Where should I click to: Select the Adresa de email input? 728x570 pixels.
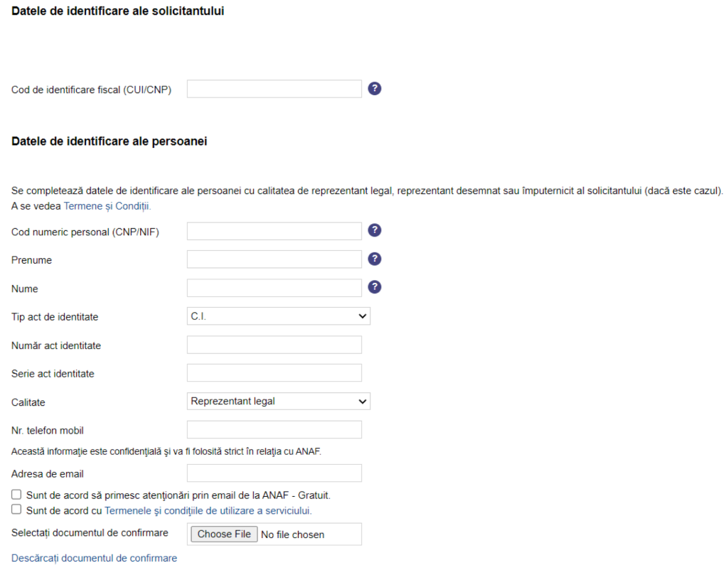[274, 473]
